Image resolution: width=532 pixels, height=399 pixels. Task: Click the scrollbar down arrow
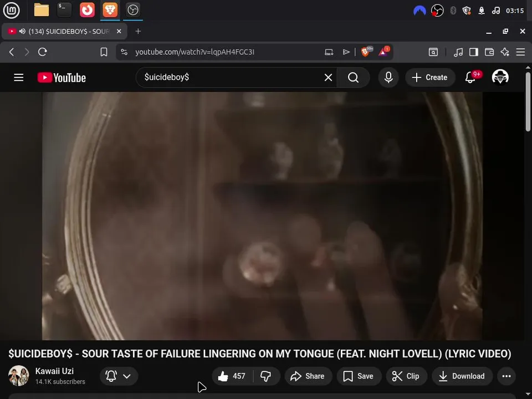pyautogui.click(x=528, y=394)
